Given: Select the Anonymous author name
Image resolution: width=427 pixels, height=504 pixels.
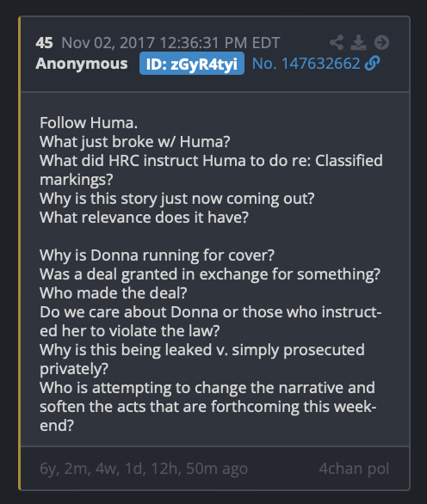Looking at the screenshot, I should tap(82, 64).
